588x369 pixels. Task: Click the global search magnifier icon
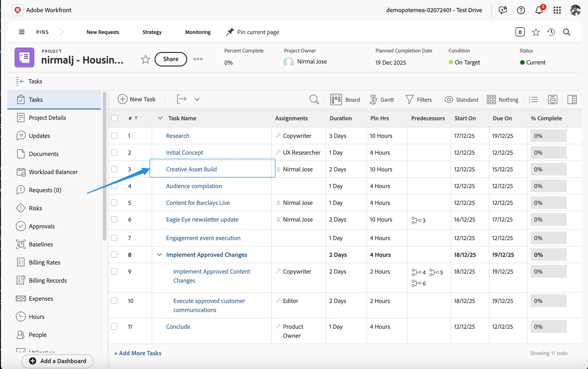click(566, 32)
